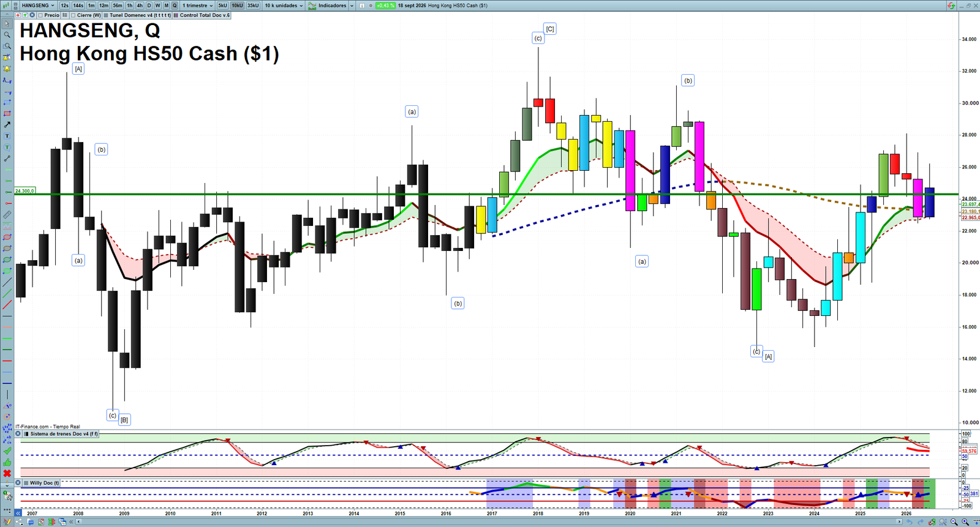The width and height of the screenshot is (980, 527).
Task: Set history to 10kU units
Action: coord(237,6)
